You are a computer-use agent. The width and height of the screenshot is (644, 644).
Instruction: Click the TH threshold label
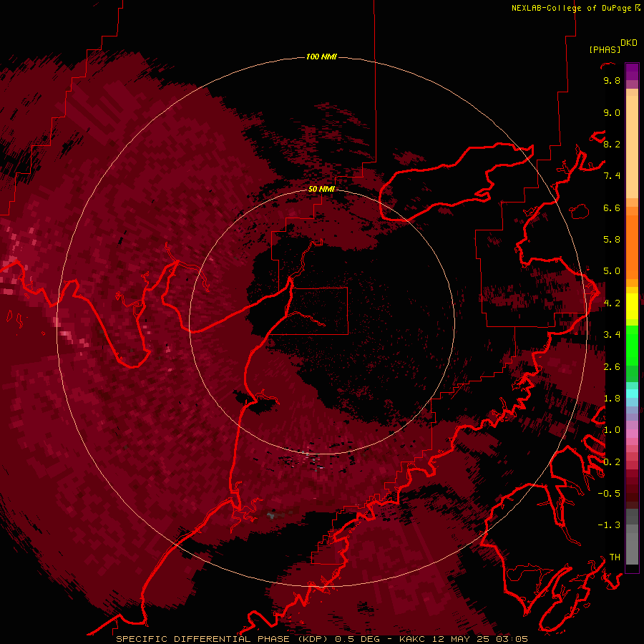[x=615, y=557]
